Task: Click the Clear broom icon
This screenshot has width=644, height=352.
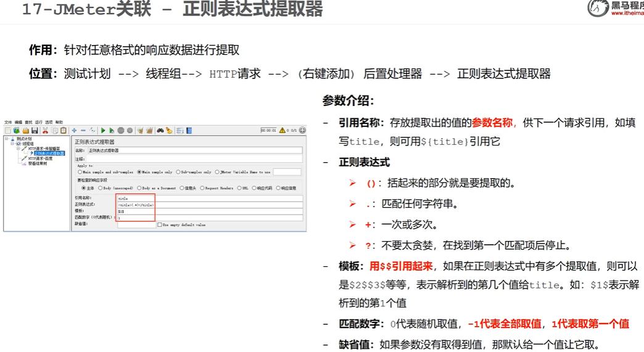Action: pos(141,131)
